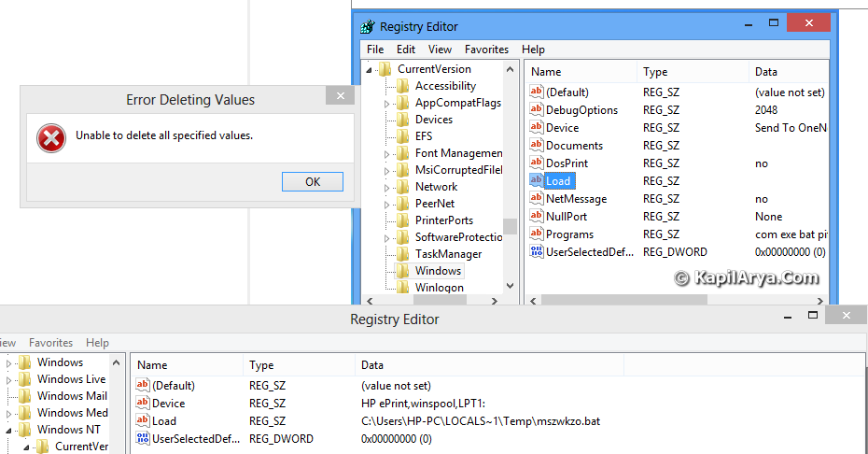Select the Load string value icon
Screen dimensions: 868x454
tap(536, 180)
